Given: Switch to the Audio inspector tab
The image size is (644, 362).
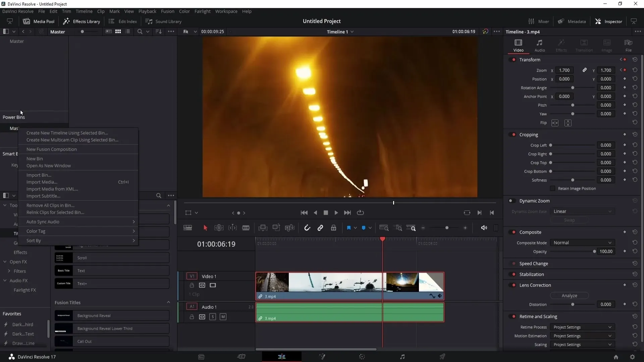Looking at the screenshot, I should [x=539, y=46].
